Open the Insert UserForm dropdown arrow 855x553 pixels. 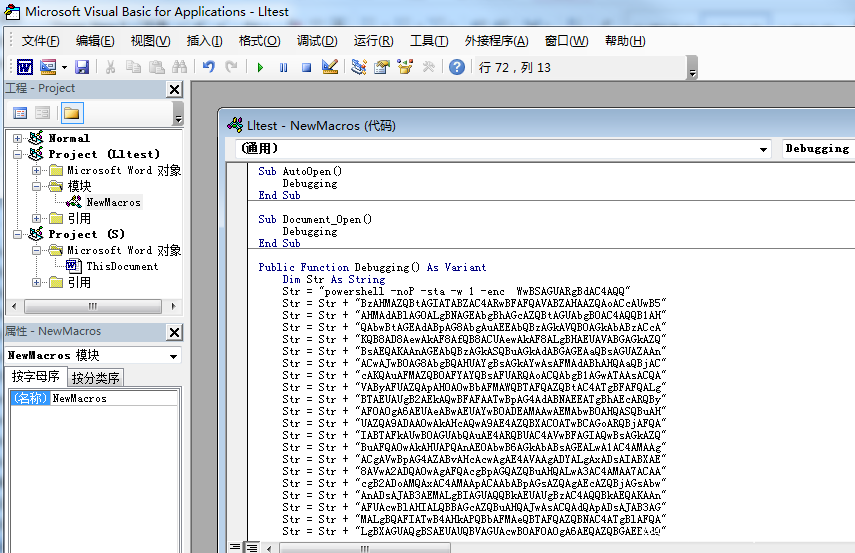click(x=64, y=67)
